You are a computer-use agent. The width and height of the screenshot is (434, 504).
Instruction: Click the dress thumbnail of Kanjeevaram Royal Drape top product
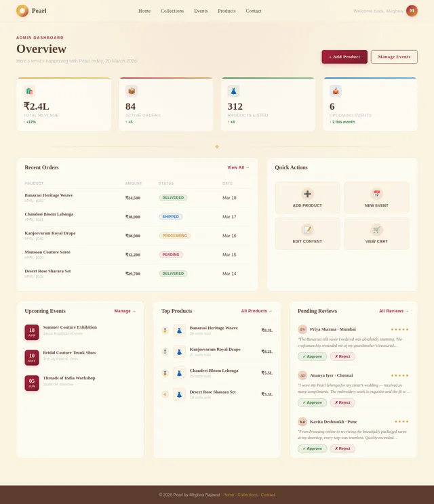[x=179, y=352]
